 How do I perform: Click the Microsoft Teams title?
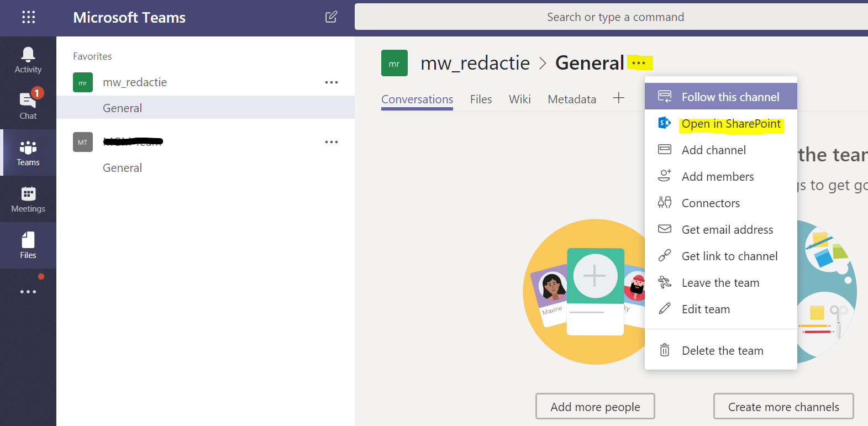pyautogui.click(x=129, y=18)
